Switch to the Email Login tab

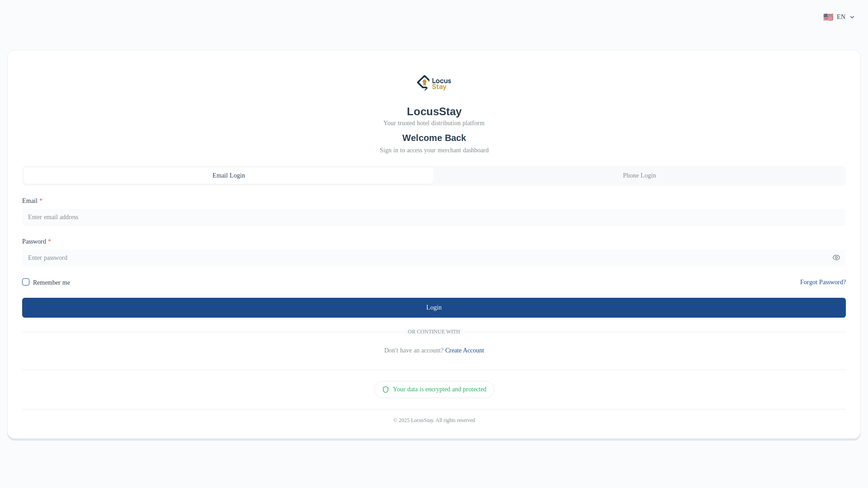pyautogui.click(x=228, y=176)
